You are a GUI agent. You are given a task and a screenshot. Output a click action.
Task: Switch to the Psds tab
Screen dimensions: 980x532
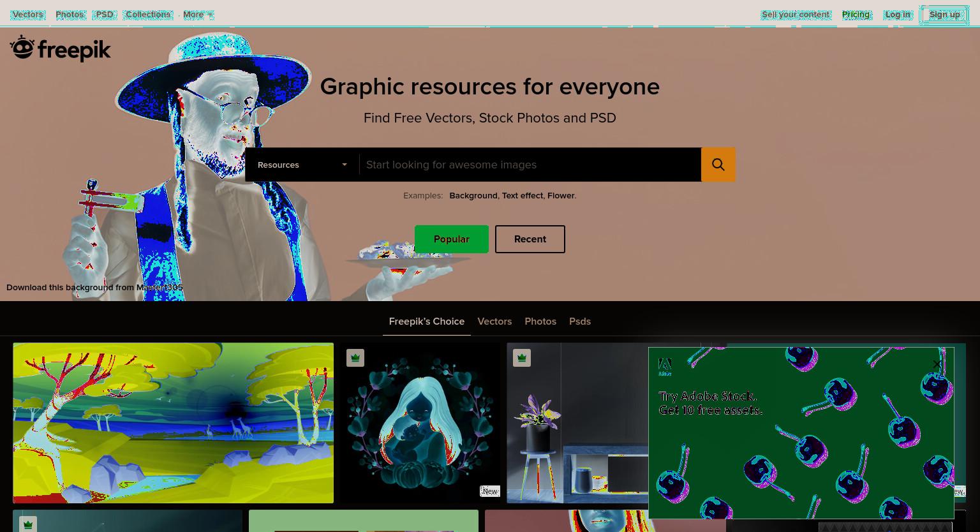[x=580, y=321]
